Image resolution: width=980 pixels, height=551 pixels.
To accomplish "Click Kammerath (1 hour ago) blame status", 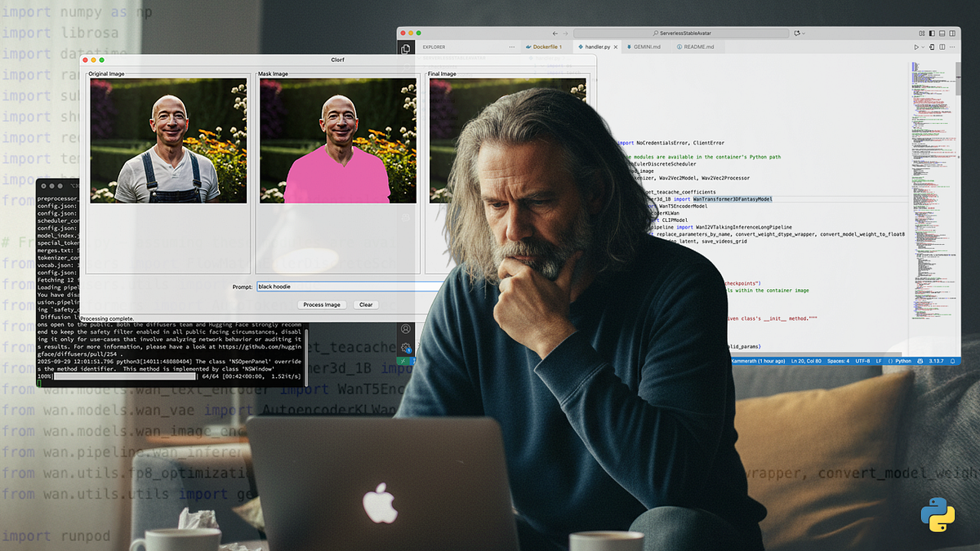I will [x=759, y=361].
